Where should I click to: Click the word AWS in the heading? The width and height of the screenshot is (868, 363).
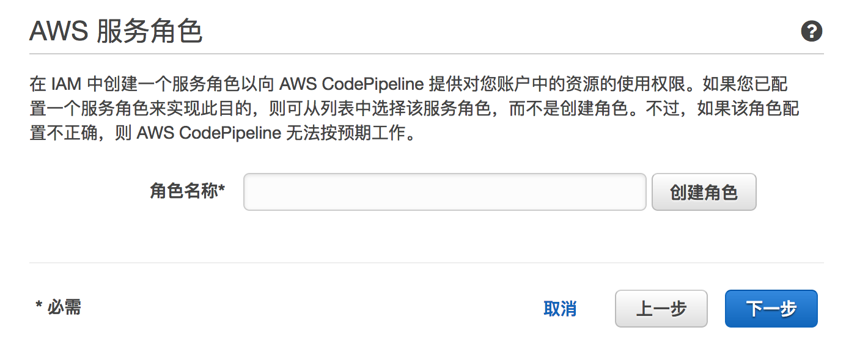click(58, 31)
